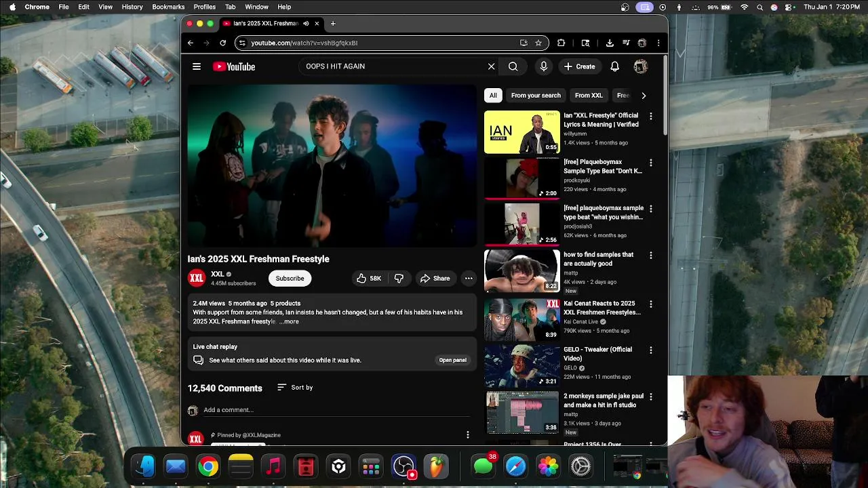Launch FL Studio from the Dock

[x=436, y=466]
